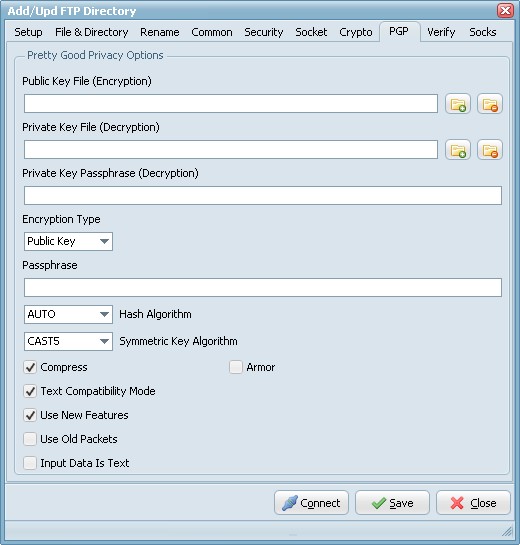Clear the Public Key File path
This screenshot has height=545, width=520.
pos(490,104)
